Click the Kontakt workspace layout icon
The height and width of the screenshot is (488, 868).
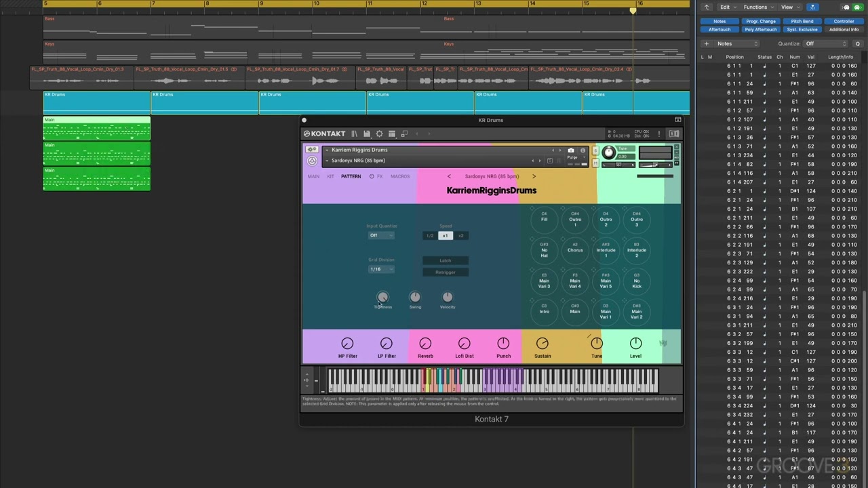(391, 134)
